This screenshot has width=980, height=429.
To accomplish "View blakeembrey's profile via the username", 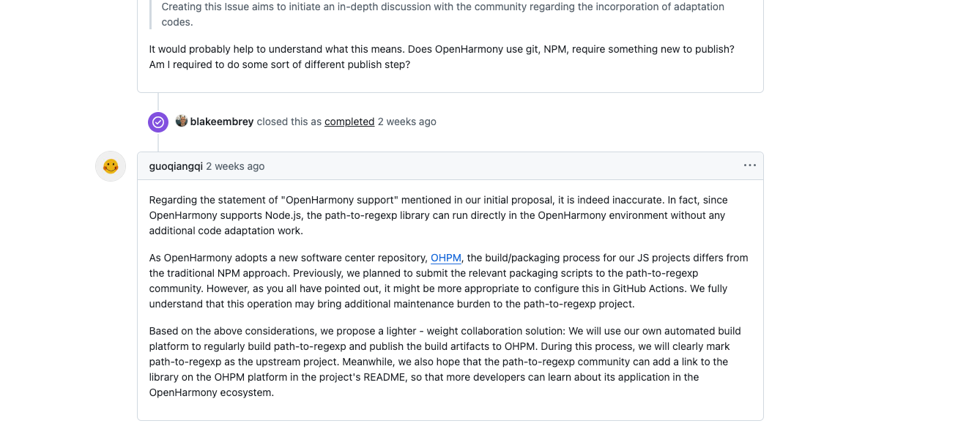I will (220, 122).
